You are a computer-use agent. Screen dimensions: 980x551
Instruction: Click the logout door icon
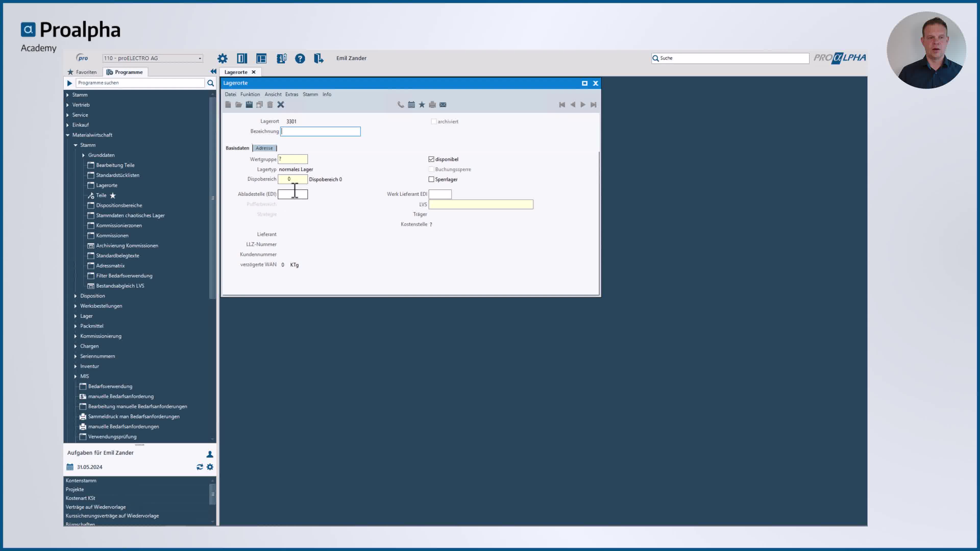pos(319,58)
